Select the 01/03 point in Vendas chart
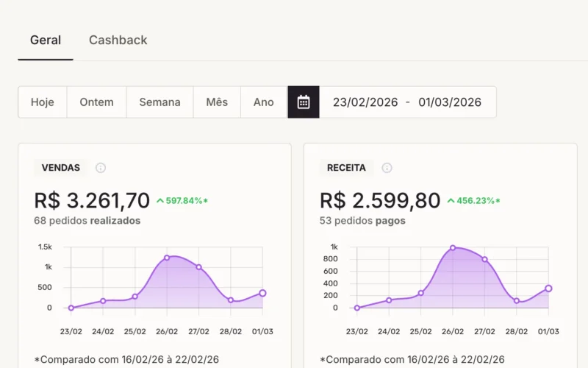Screen dimensions: 588x368 point(262,293)
